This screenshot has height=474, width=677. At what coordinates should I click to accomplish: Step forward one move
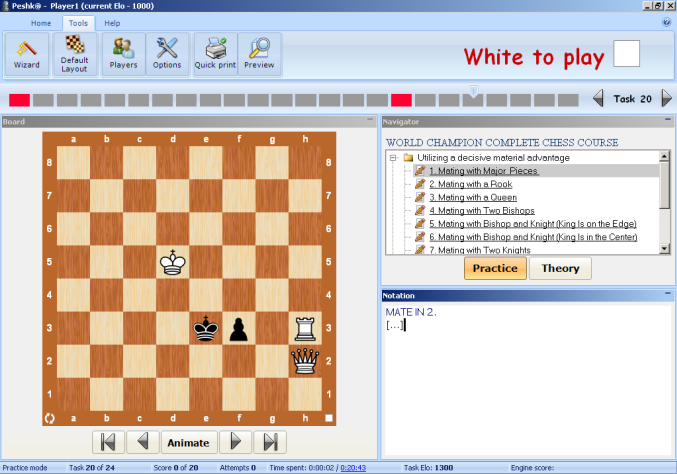pyautogui.click(x=235, y=442)
